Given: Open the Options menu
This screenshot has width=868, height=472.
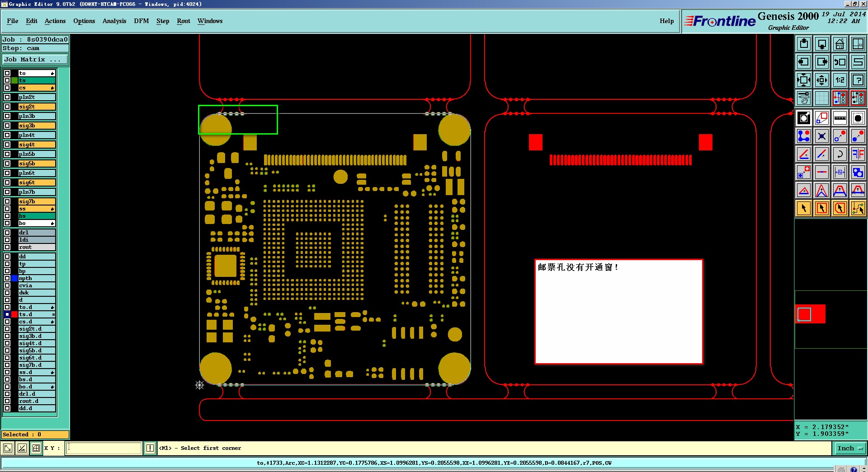Looking at the screenshot, I should [84, 21].
